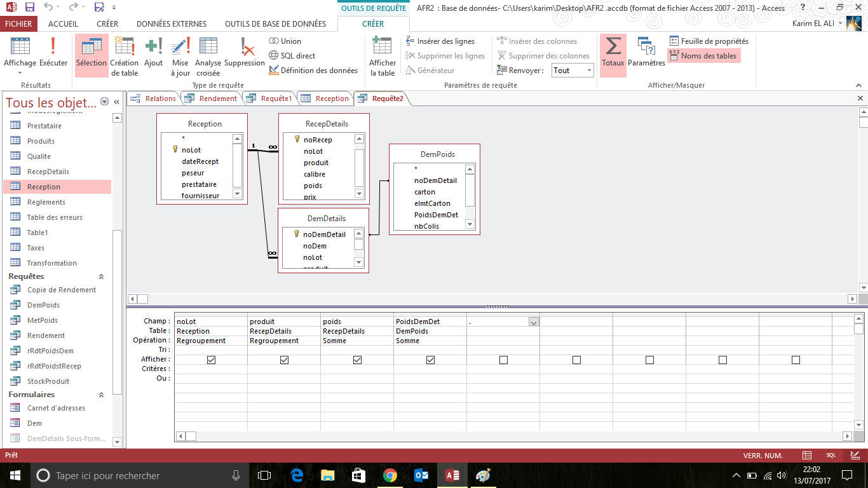Uncheck Afficher box for noLot column

[212, 360]
